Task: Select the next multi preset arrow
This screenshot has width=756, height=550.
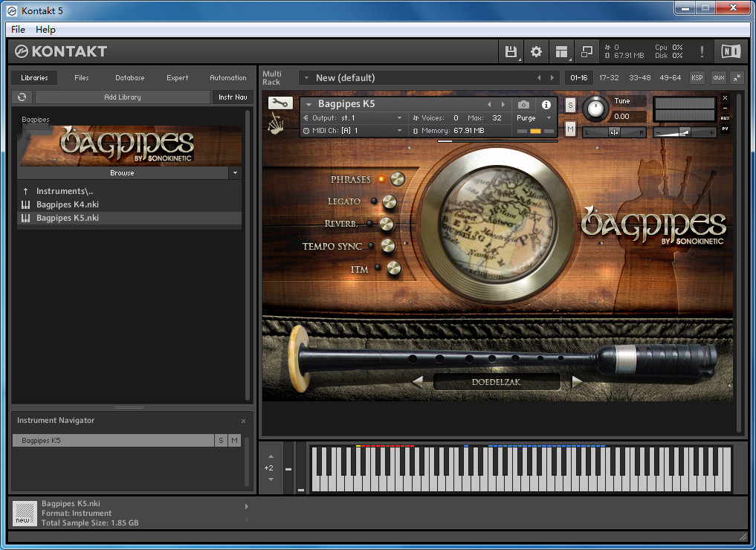Action: point(552,77)
